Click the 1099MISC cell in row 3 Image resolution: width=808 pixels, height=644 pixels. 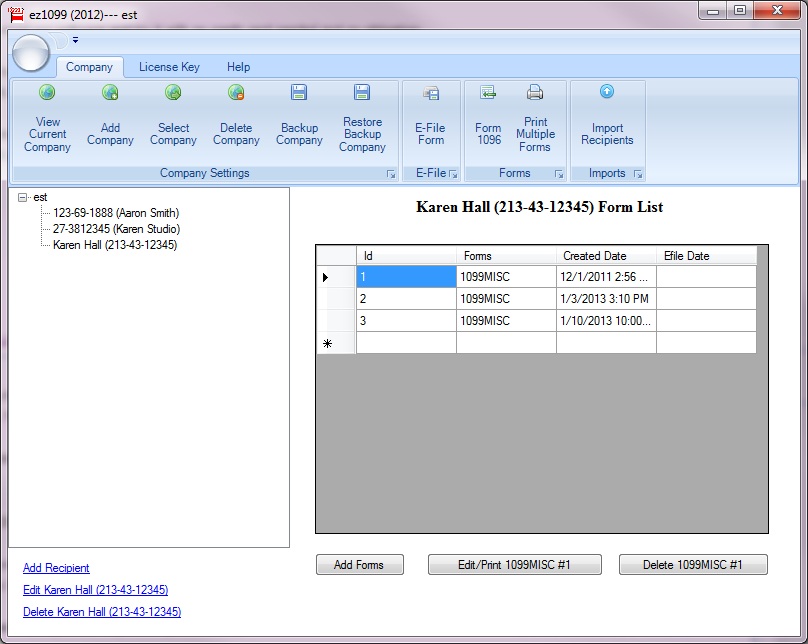pyautogui.click(x=506, y=321)
